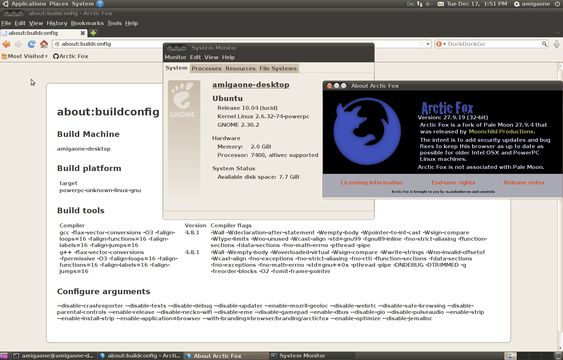Viewport: 563px width, 360px height.
Task: Open the Bookmarks menu
Action: point(87,23)
